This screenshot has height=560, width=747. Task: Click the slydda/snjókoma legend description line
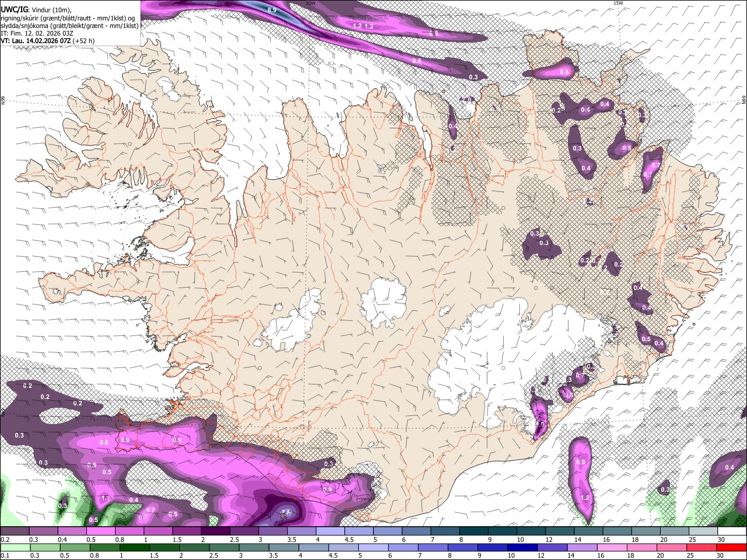pos(70,26)
